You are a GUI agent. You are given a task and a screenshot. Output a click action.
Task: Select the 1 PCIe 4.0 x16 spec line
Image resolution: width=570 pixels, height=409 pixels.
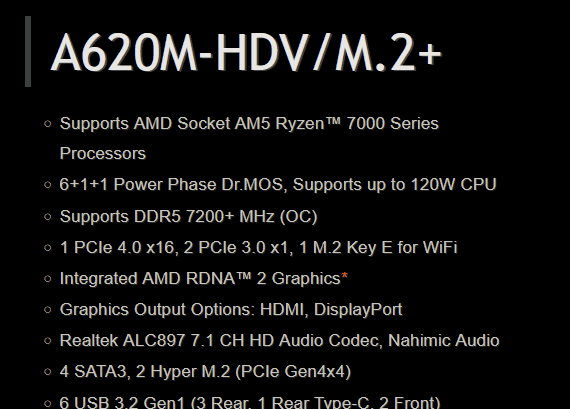click(x=258, y=248)
